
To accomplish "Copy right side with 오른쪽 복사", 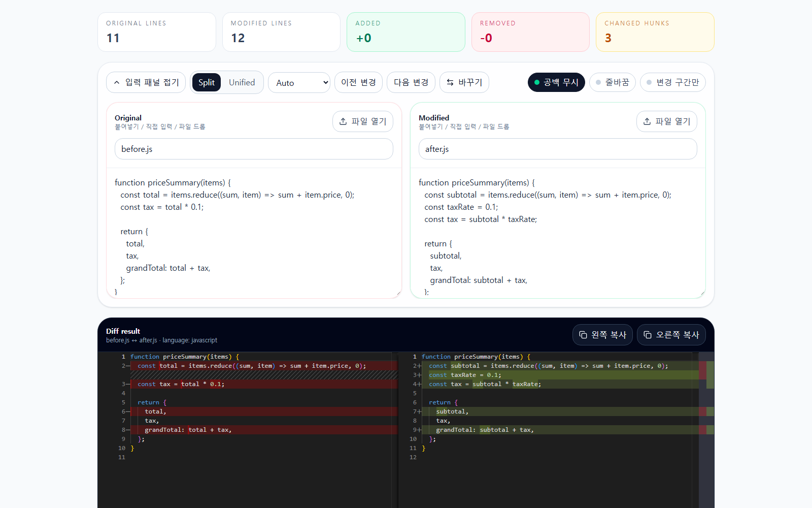I will (x=671, y=335).
